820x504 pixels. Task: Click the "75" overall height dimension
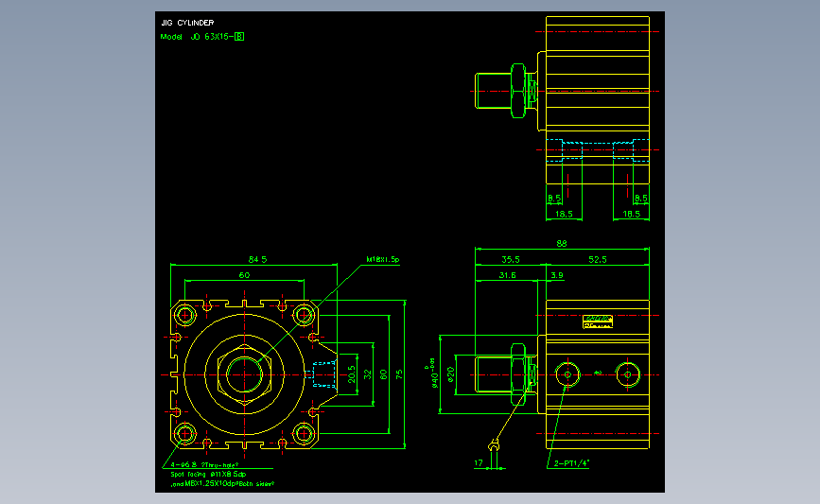pos(399,374)
